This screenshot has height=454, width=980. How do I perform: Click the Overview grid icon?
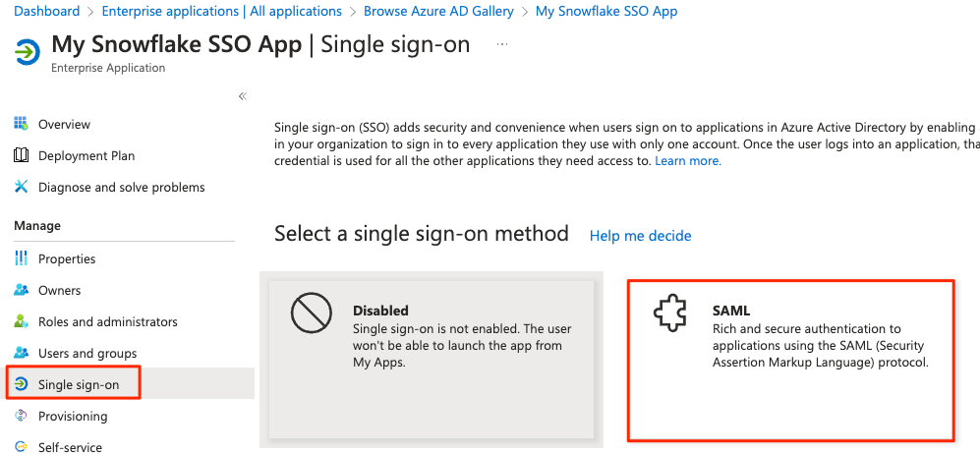click(22, 123)
